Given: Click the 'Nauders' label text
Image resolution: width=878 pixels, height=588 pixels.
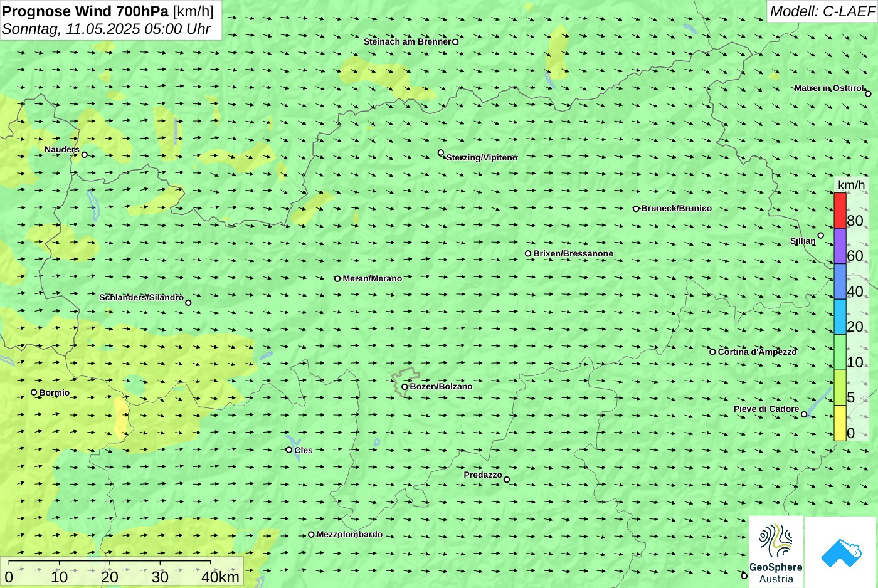Looking at the screenshot, I should [x=62, y=150].
